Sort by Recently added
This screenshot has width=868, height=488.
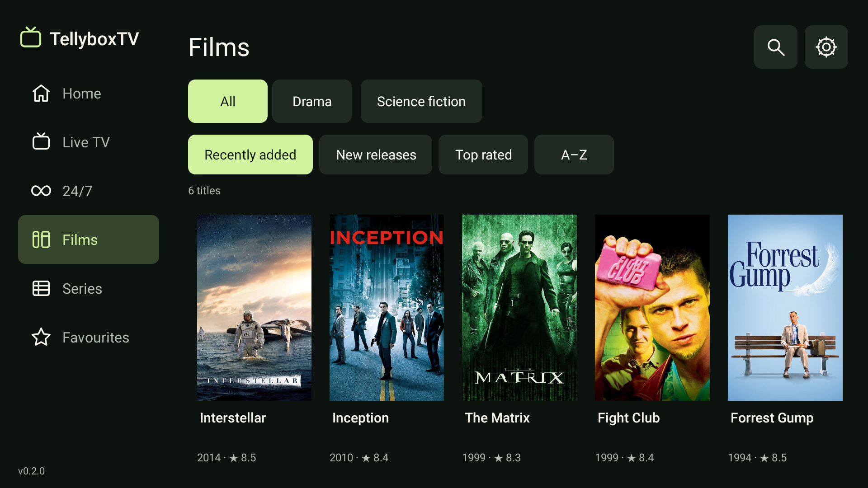click(x=250, y=155)
